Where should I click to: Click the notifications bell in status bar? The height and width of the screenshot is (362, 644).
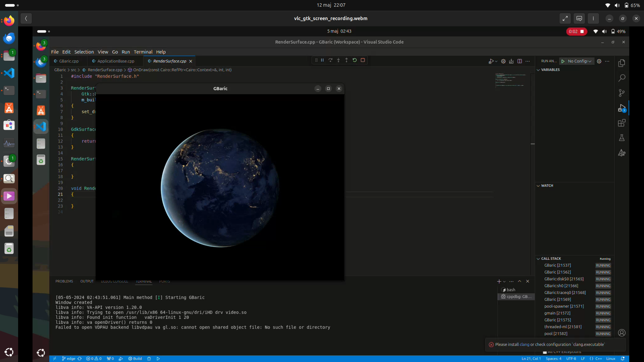coord(623,359)
